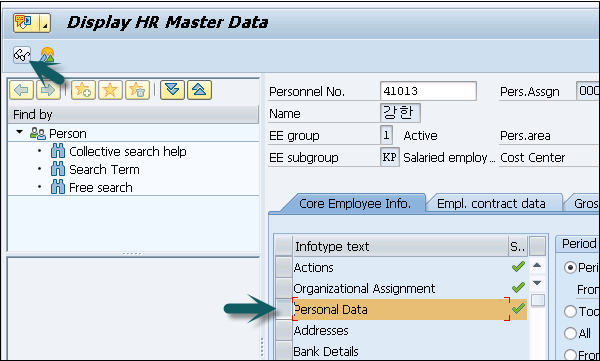The height and width of the screenshot is (361, 600).
Task: Click the expand all down-arrows icon
Action: pyautogui.click(x=172, y=90)
